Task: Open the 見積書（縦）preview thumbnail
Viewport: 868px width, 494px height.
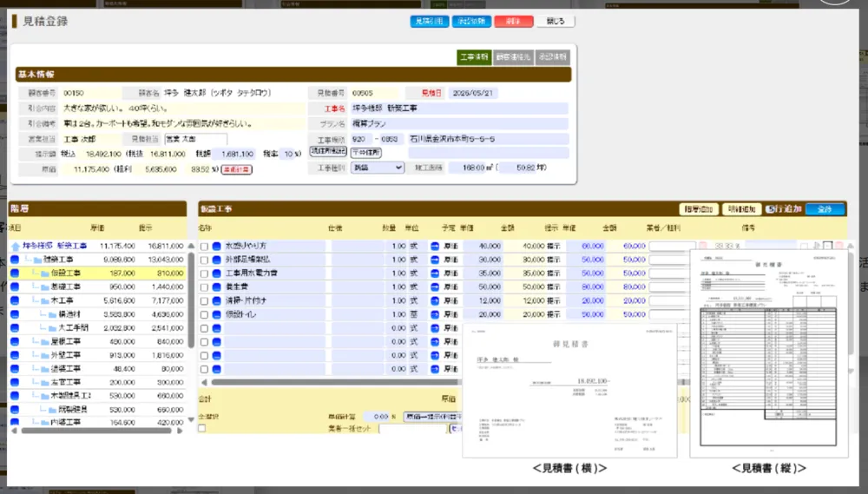Action: point(769,354)
